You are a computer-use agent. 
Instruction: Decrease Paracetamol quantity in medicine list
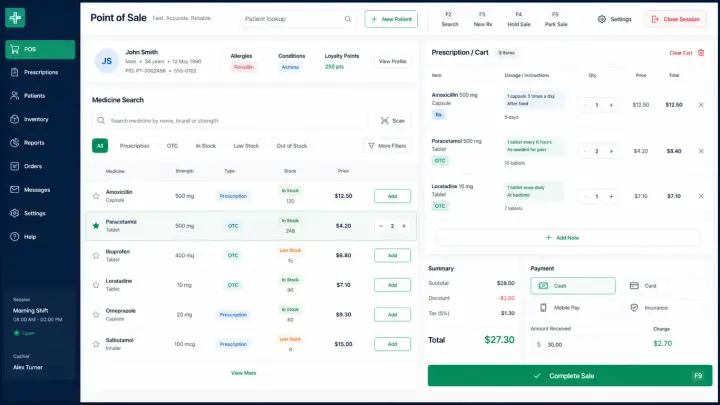pyautogui.click(x=381, y=226)
